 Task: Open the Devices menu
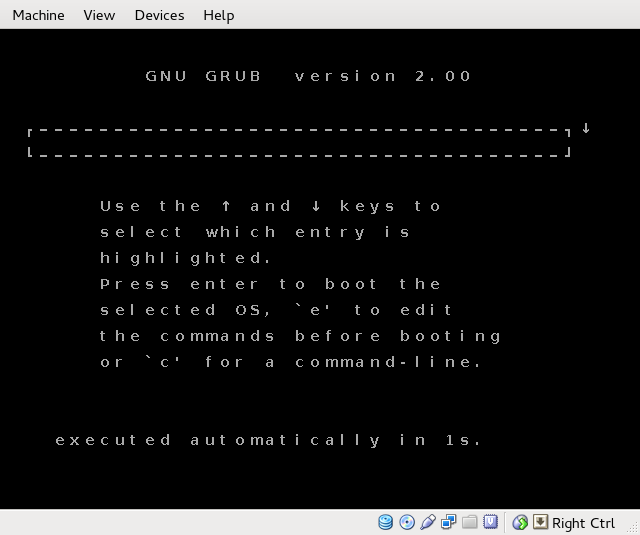[x=160, y=15]
